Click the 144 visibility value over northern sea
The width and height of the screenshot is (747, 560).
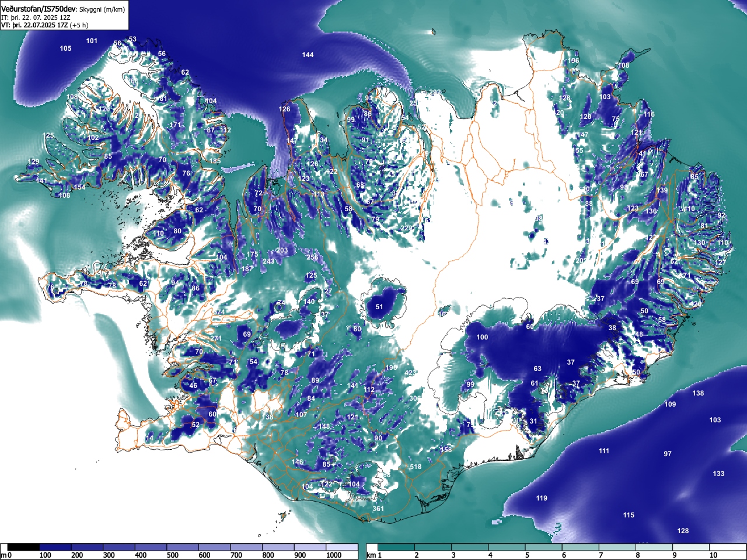pos(308,55)
